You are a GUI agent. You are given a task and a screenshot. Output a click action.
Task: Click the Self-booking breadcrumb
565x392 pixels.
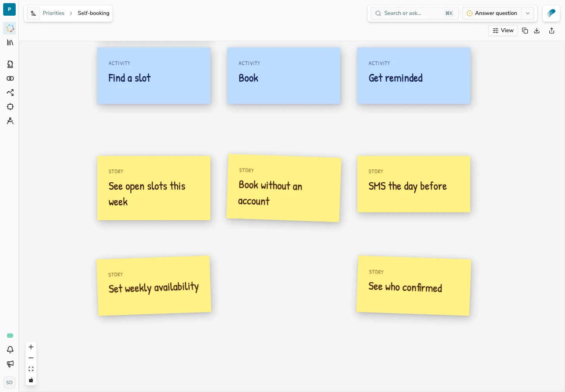point(93,13)
